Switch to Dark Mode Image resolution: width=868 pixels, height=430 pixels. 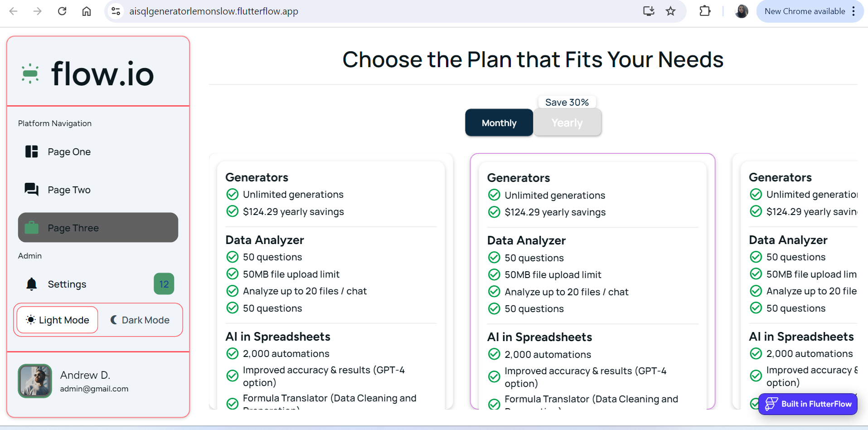[x=140, y=320]
